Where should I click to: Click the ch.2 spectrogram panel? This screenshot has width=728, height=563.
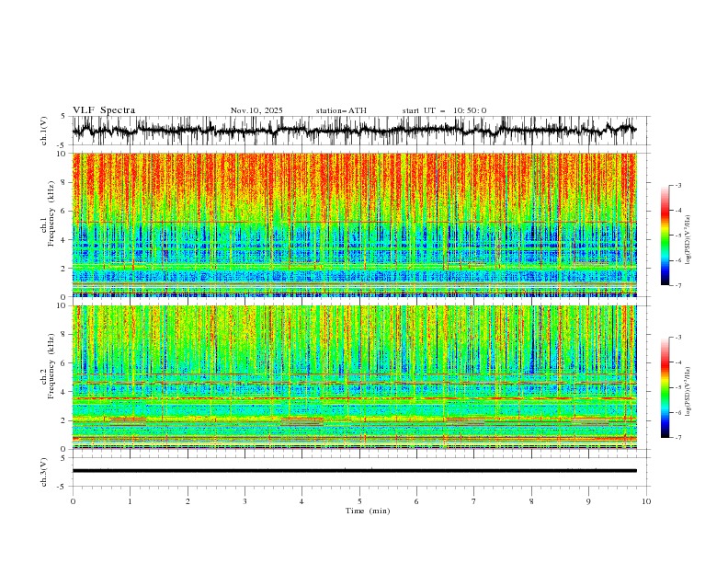point(354,377)
